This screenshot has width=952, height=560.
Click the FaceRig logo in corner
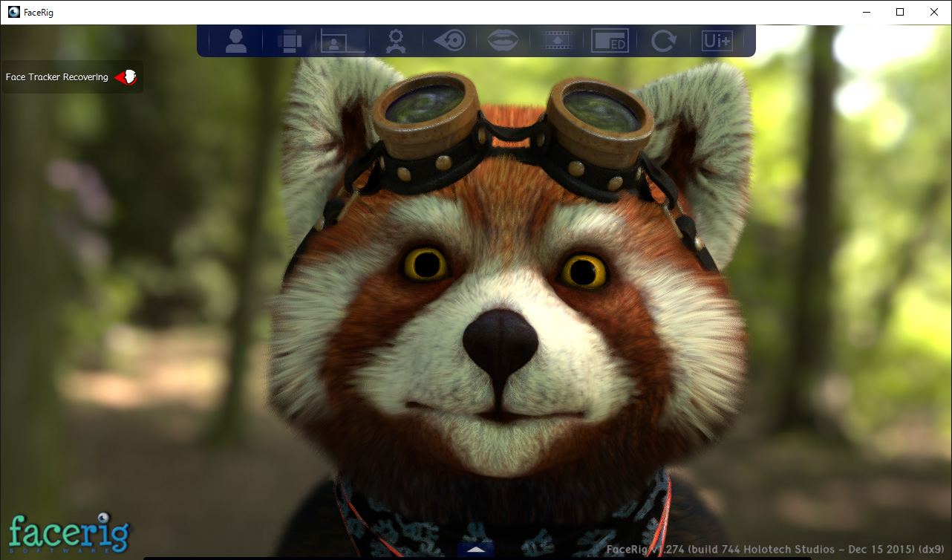68,533
